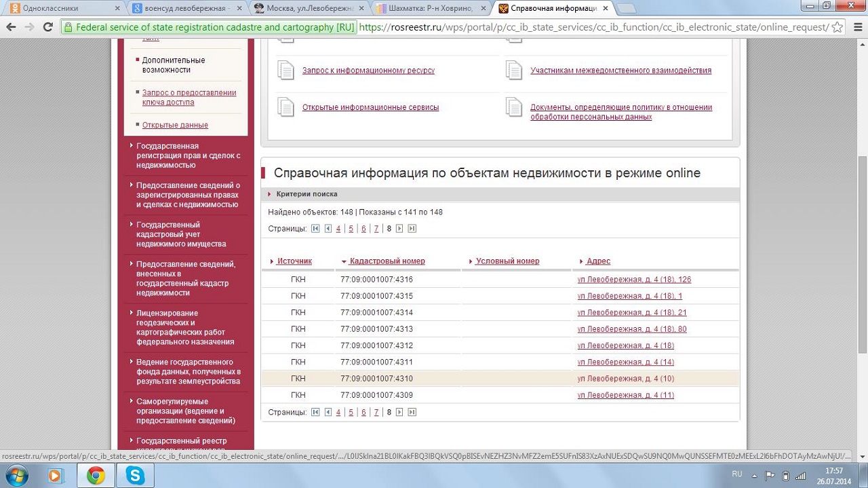Open Skype from the taskbar
The height and width of the screenshot is (488, 868).
pyautogui.click(x=135, y=476)
